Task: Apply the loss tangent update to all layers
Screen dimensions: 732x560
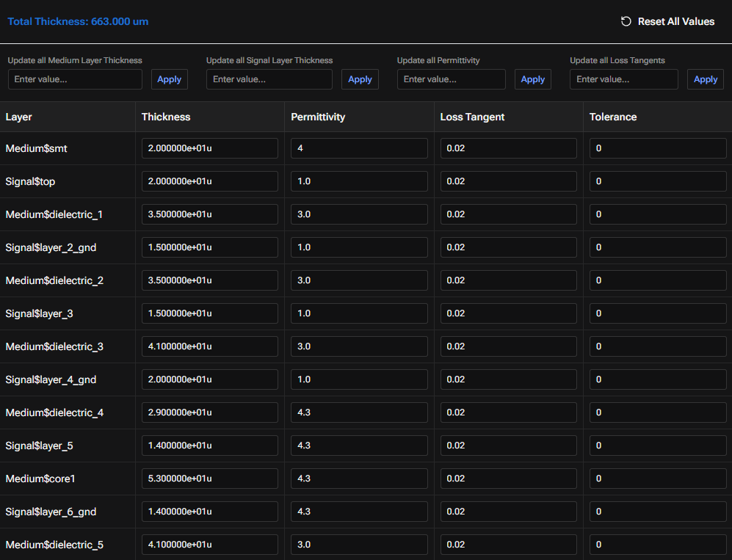Action: click(706, 79)
